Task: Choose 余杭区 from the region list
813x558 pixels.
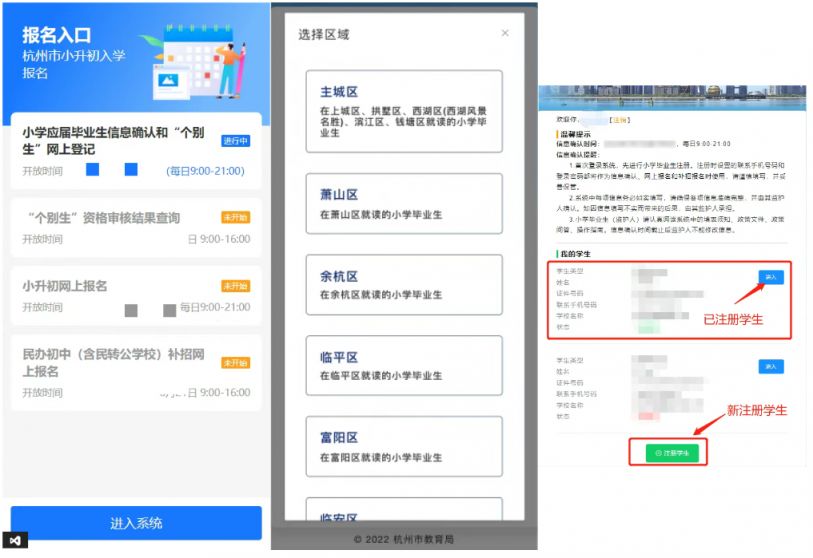Action: click(x=404, y=285)
